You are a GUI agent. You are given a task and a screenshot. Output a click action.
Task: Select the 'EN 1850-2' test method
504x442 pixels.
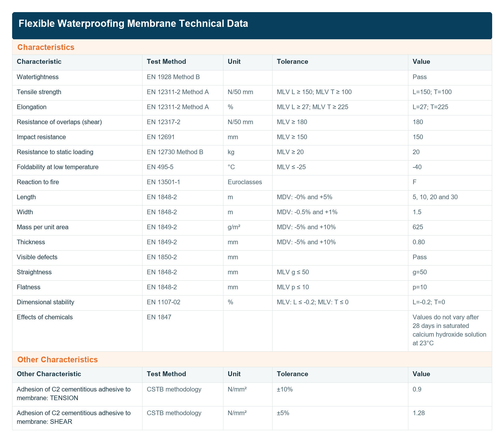click(162, 257)
